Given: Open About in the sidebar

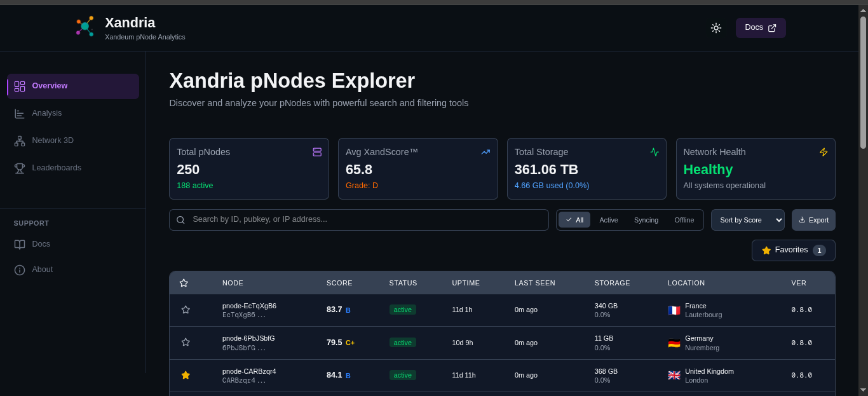Looking at the screenshot, I should click(73, 270).
